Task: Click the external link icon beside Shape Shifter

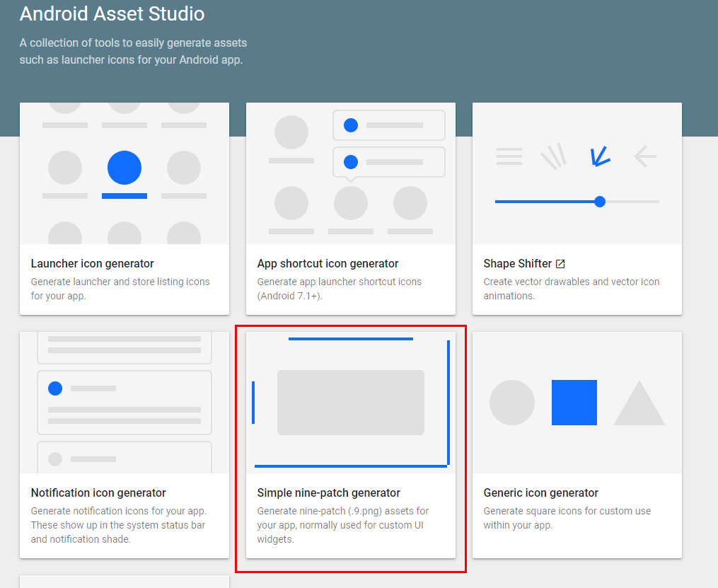Action: 560,264
